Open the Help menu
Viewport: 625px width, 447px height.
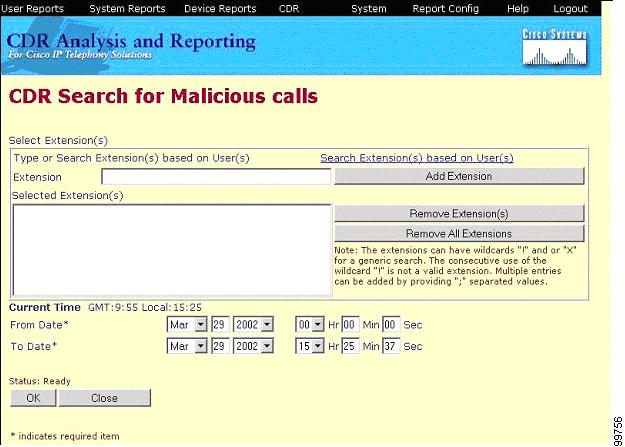(x=518, y=8)
